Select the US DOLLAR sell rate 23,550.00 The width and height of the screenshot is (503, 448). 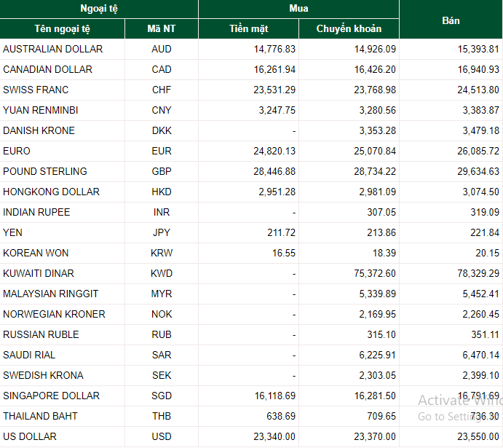(478, 436)
